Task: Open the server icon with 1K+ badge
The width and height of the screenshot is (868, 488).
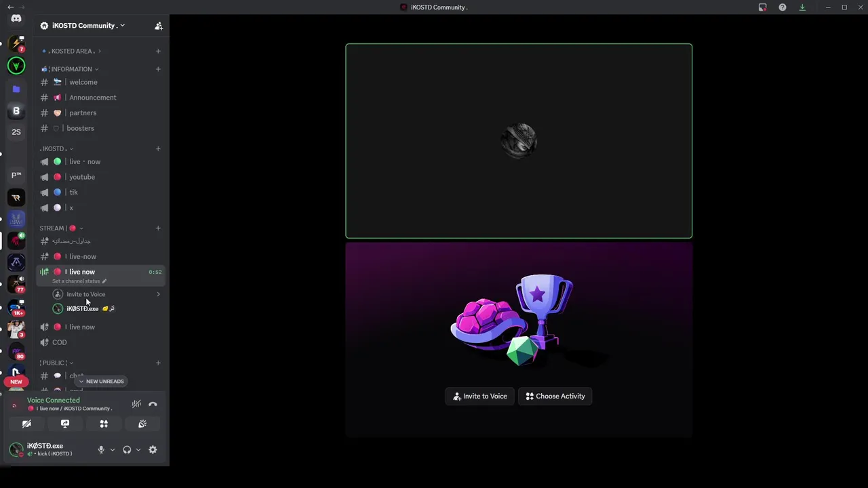Action: tap(16, 308)
